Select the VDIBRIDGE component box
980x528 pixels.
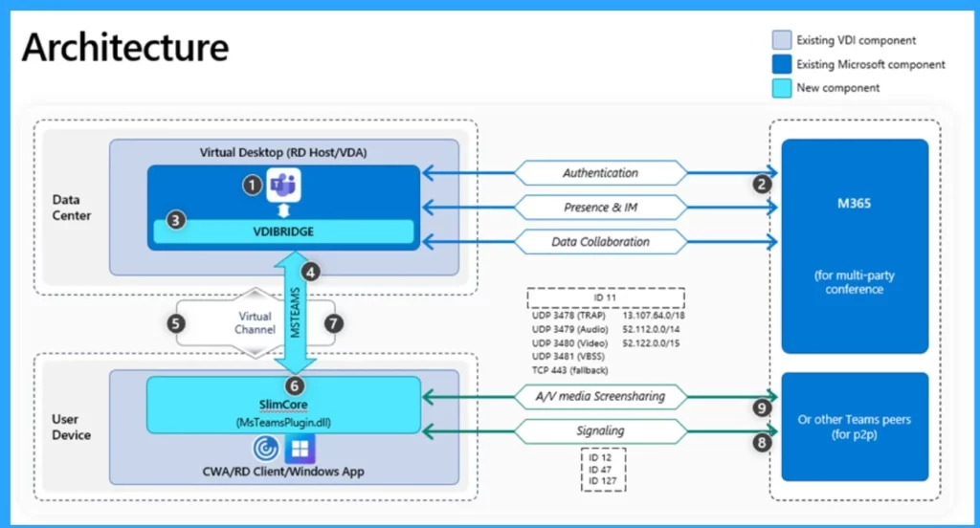point(283,231)
